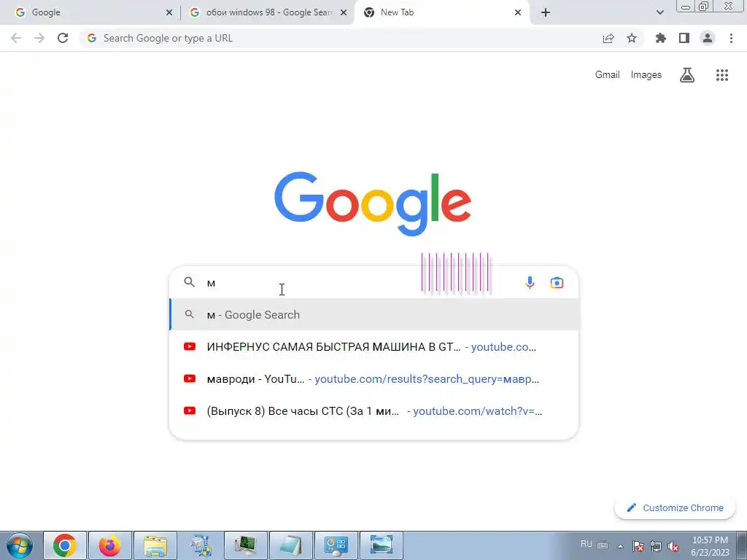Open the tab search dropdown arrow
Image resolution: width=747 pixels, height=560 pixels.
659,12
